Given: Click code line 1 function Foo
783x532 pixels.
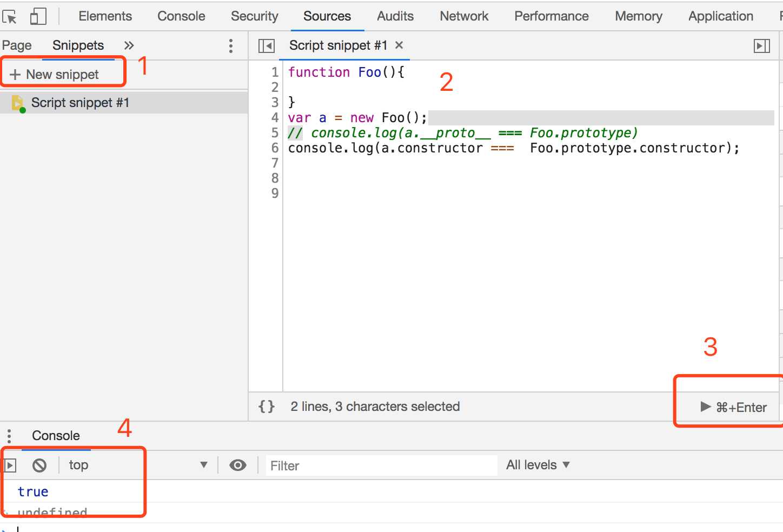Looking at the screenshot, I should point(346,72).
